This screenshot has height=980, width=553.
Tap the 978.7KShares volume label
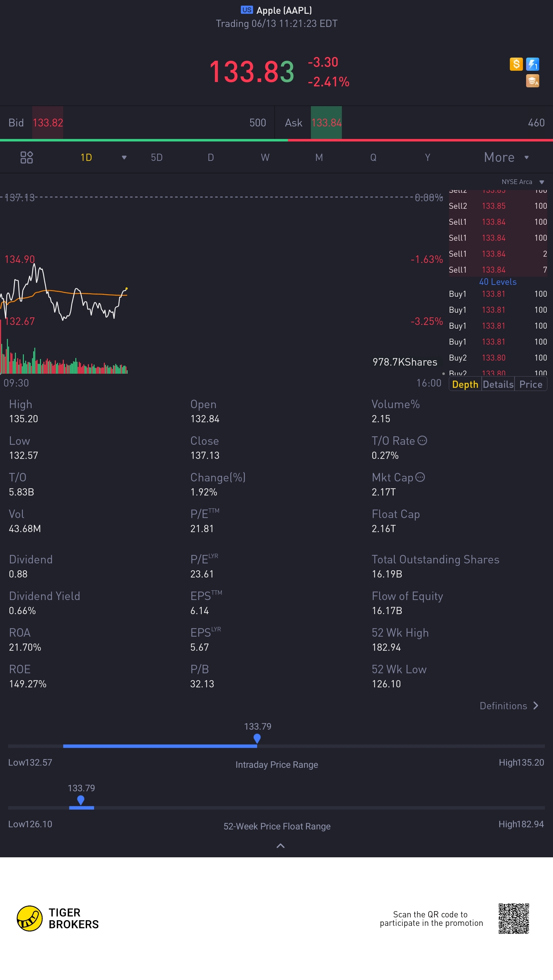(x=405, y=362)
